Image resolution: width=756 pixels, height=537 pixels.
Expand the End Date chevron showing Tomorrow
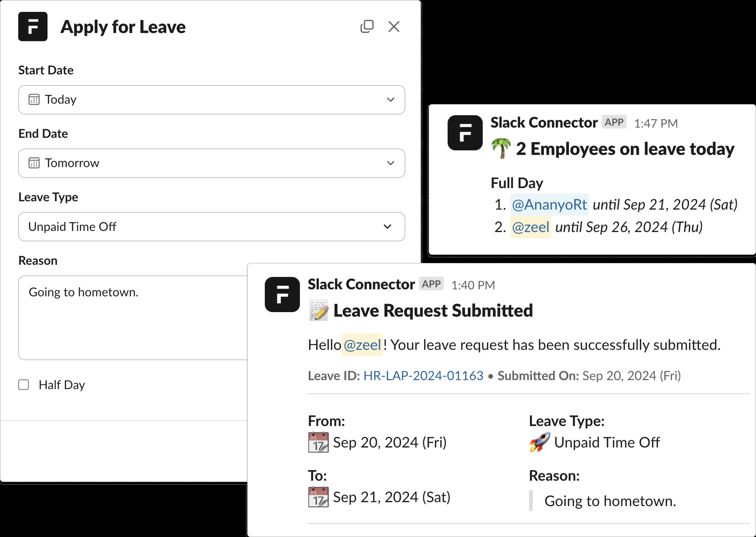[x=391, y=163]
